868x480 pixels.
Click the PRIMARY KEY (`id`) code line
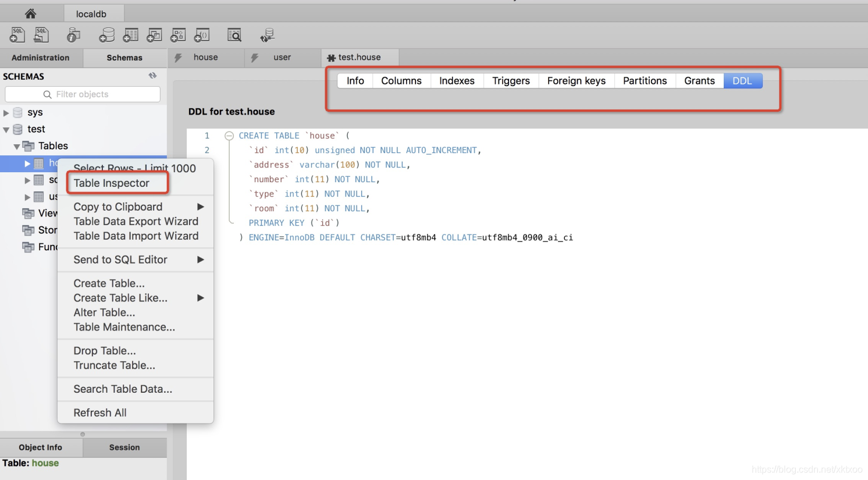pyautogui.click(x=294, y=223)
